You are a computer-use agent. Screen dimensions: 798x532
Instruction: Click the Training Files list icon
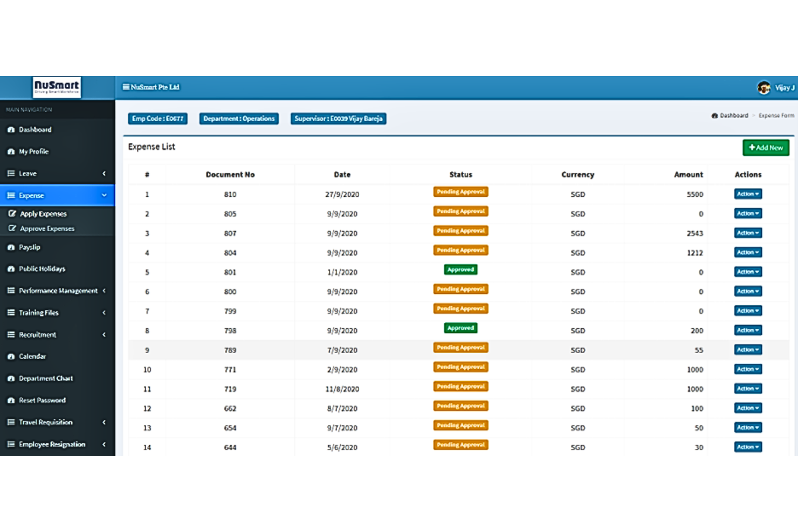click(11, 313)
